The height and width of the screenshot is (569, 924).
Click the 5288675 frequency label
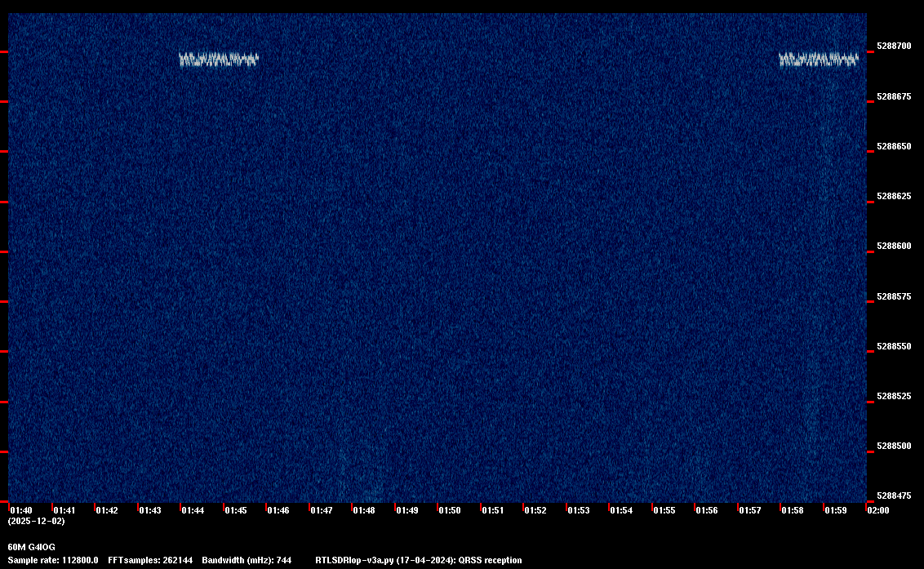coord(894,96)
